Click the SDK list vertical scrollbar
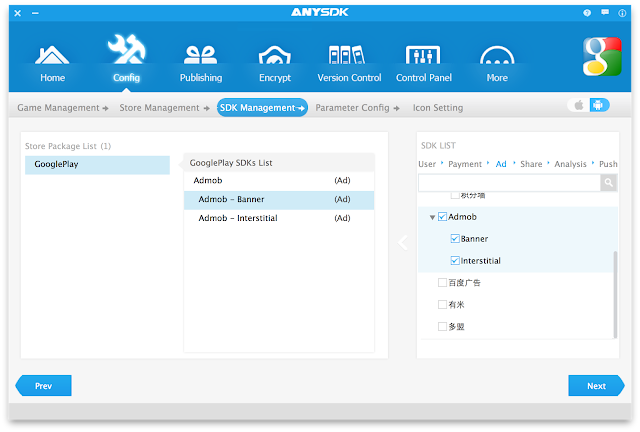 pyautogui.click(x=615, y=294)
